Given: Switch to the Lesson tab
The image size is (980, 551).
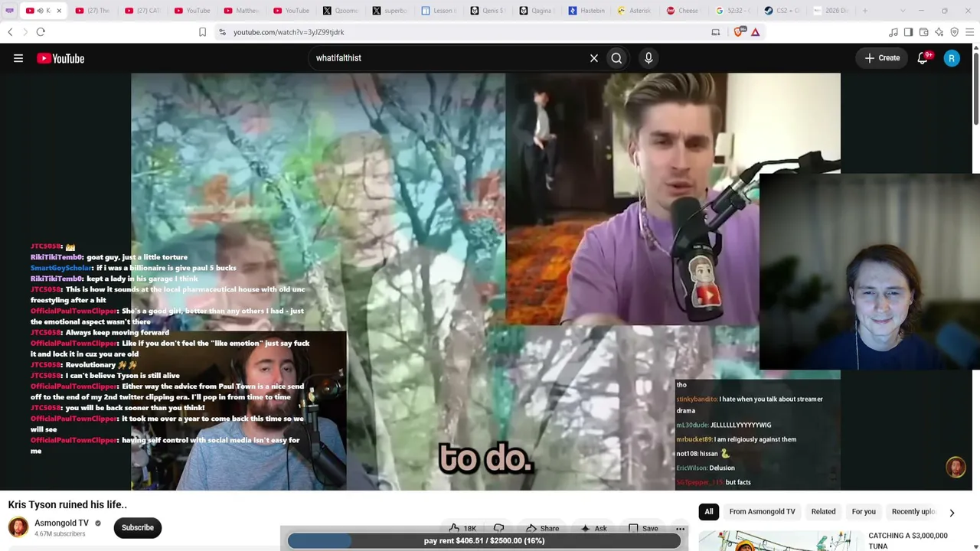Looking at the screenshot, I should coord(439,11).
